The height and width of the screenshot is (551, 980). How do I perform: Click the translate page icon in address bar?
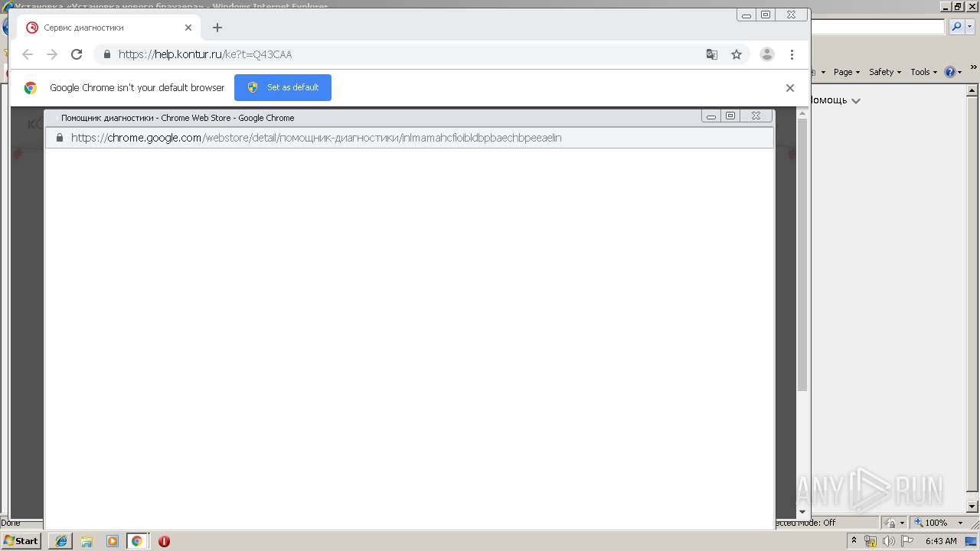pos(712,54)
